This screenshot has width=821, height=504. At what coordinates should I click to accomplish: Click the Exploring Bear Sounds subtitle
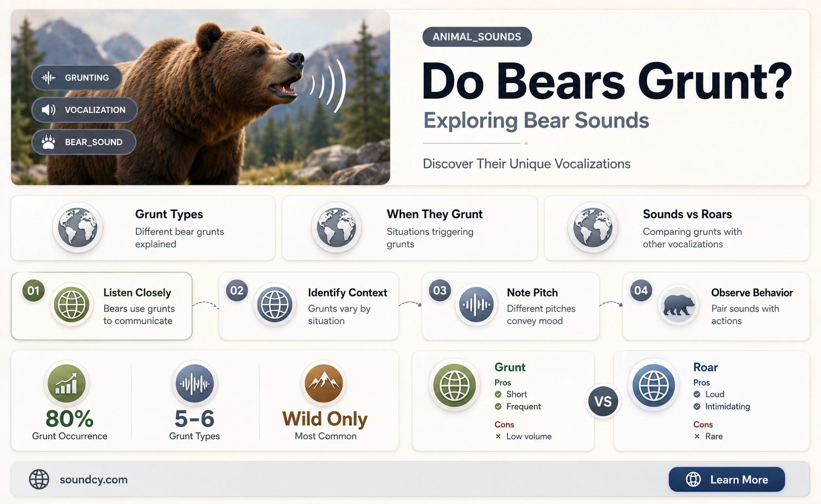pyautogui.click(x=536, y=120)
